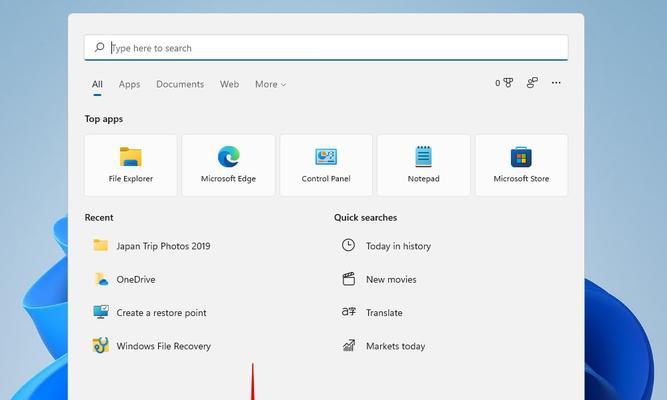667x400 pixels.
Task: Select the 'Translate' quick search
Action: [x=384, y=313]
